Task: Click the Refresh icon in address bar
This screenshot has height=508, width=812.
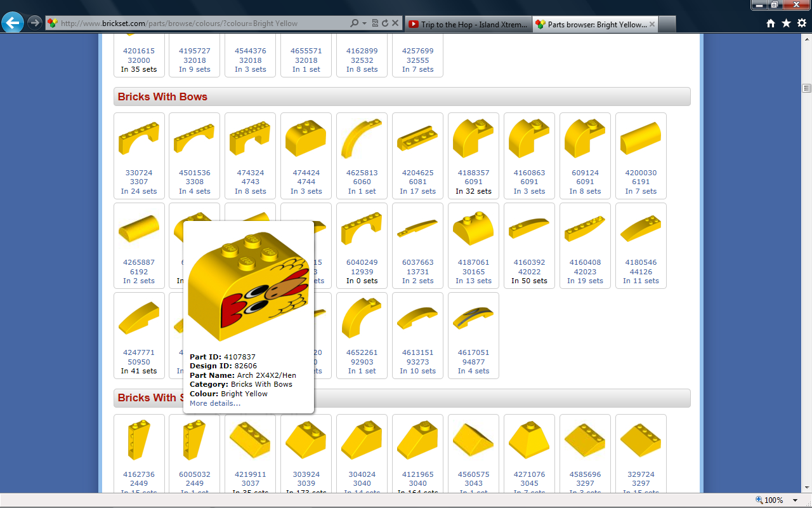Action: pyautogui.click(x=384, y=23)
